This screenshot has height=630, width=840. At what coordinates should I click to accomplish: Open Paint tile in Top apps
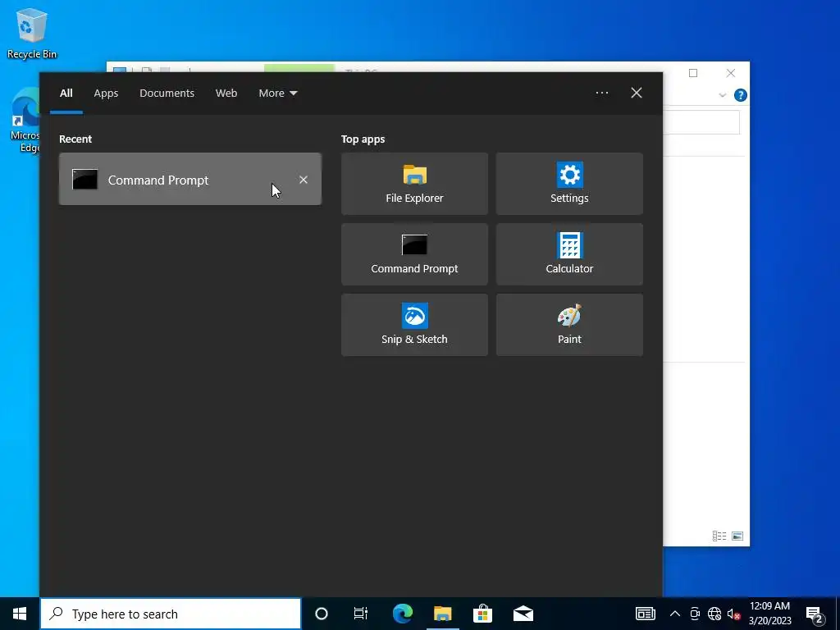(569, 325)
